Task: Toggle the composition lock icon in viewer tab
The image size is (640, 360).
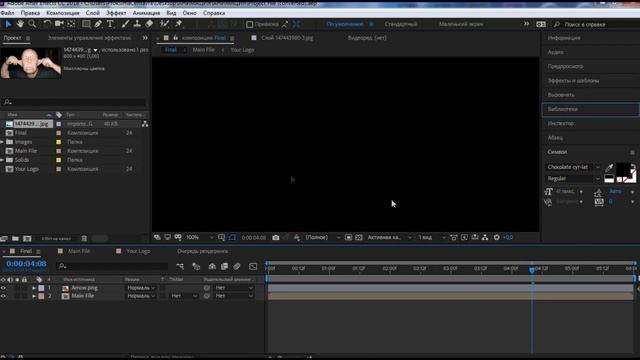Action: pyautogui.click(x=176, y=38)
